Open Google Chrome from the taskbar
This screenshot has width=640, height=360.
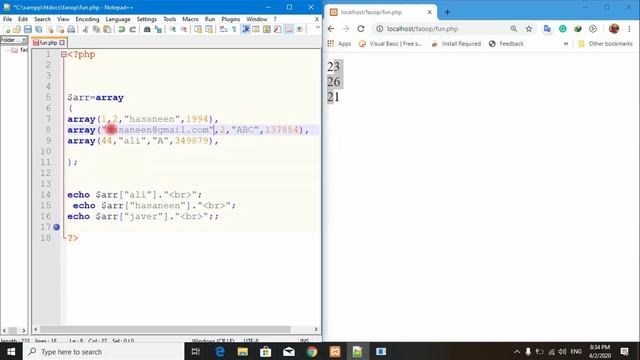312,351
